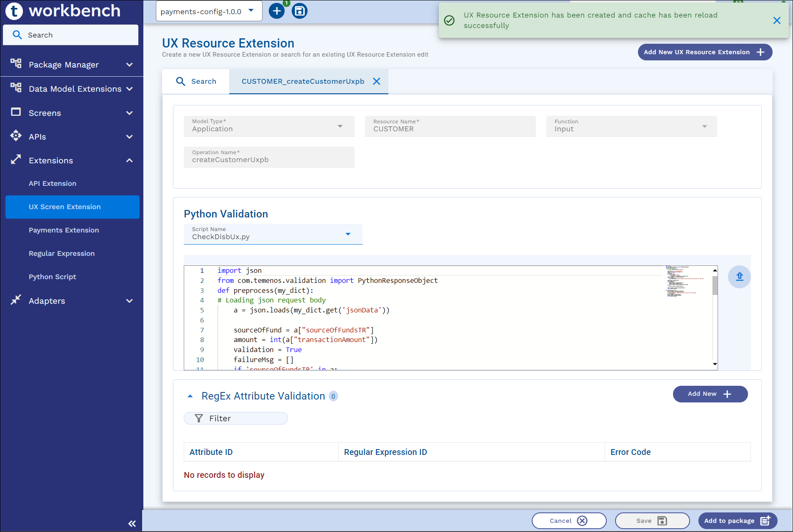Open Payments Extension menu item
Image resolution: width=793 pixels, height=532 pixels.
click(x=64, y=230)
